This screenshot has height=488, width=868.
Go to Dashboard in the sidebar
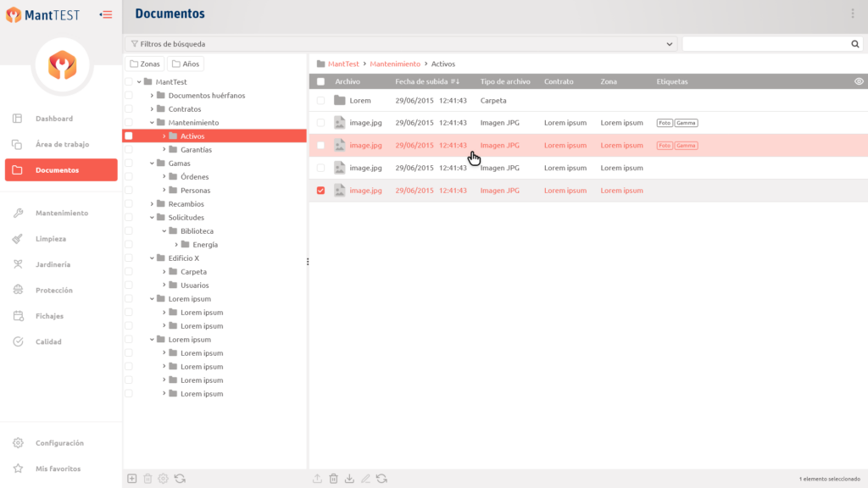[x=53, y=119]
